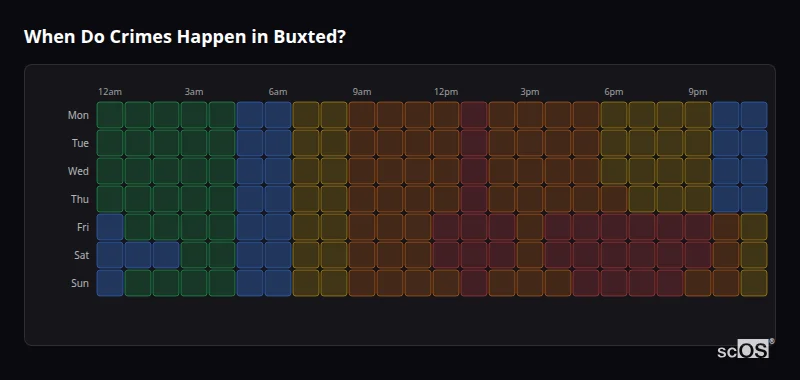800x380 pixels.
Task: Click the Sunday 3pm heatmap cell
Action: 530,283
